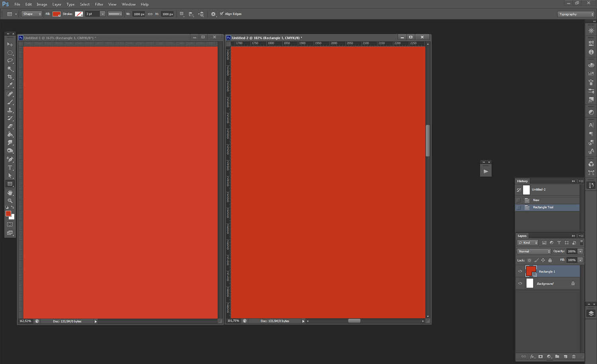Add a layer style with fx button
This screenshot has width=597, height=364.
532,356
